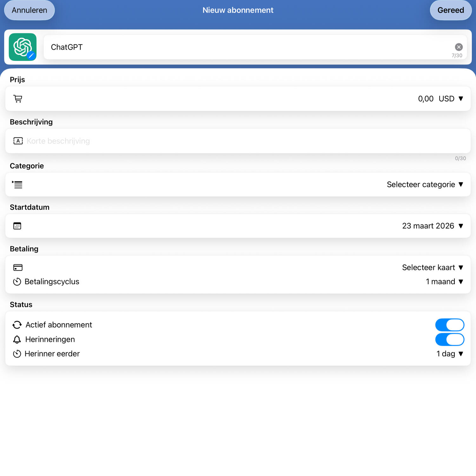Screen dimensions: 476x476
Task: Toggle off Actief abonnement switch
Action: pos(449,325)
